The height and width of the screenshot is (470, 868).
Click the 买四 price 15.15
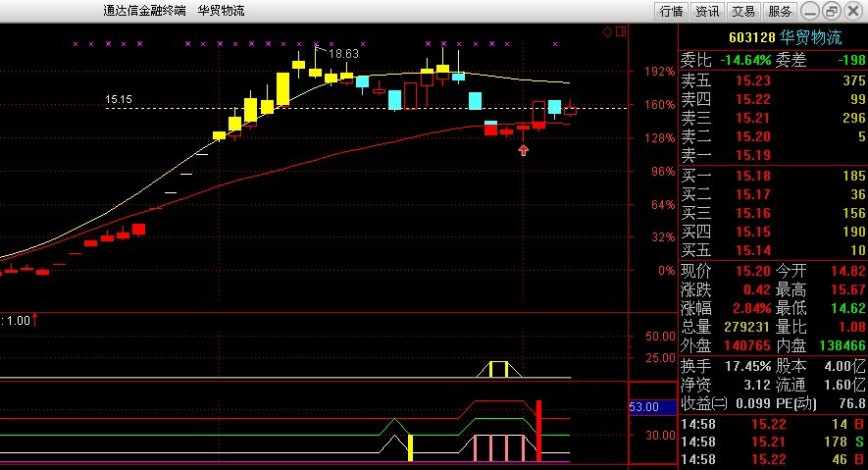(x=753, y=232)
